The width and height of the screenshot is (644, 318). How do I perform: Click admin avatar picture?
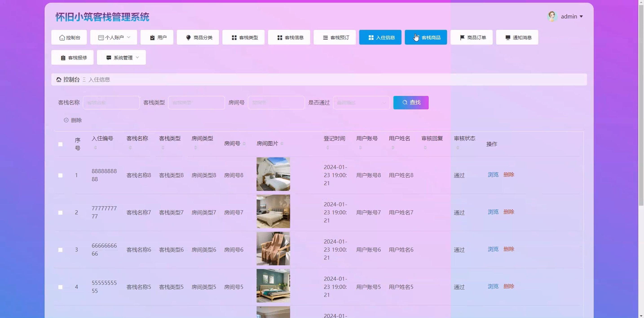552,16
